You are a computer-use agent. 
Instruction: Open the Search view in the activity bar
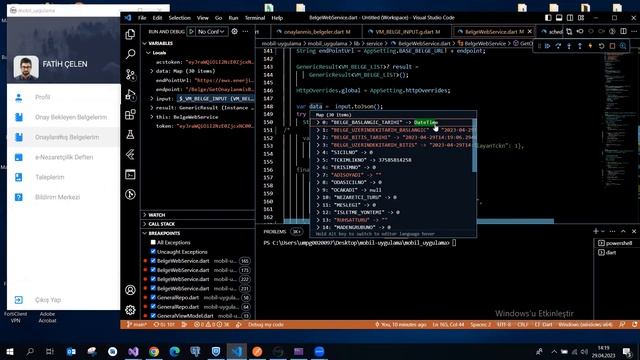click(x=130, y=54)
